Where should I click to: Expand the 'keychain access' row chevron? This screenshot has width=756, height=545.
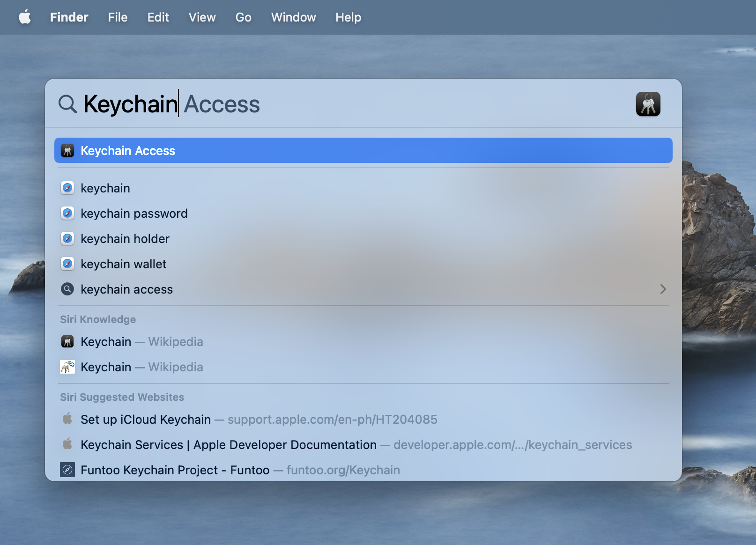pos(663,289)
